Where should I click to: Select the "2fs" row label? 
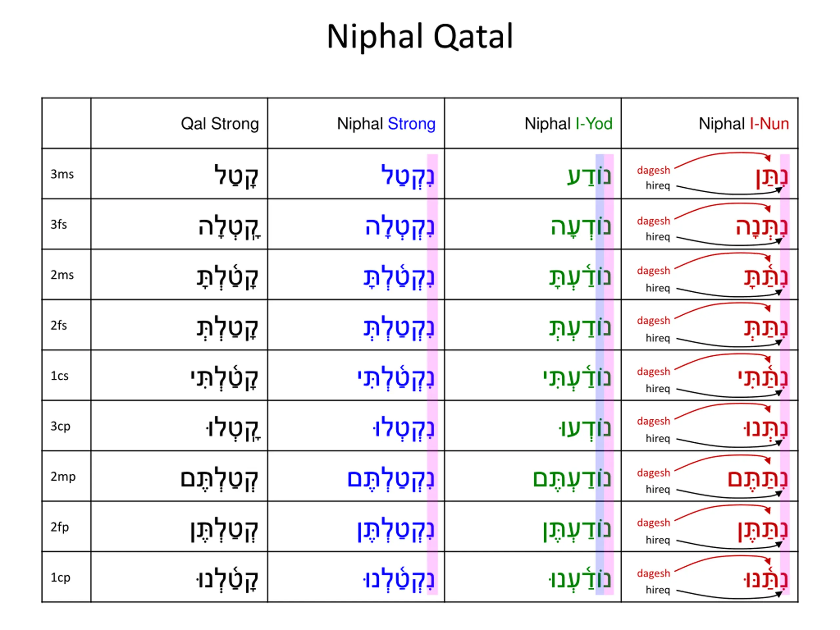59,325
